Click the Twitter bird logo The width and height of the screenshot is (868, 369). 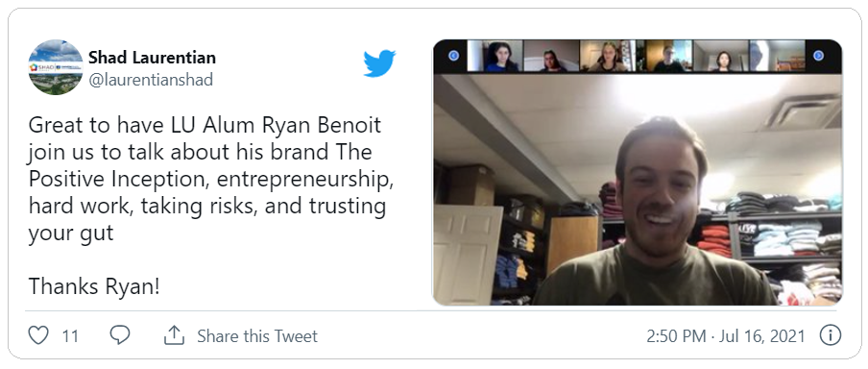coord(379,63)
